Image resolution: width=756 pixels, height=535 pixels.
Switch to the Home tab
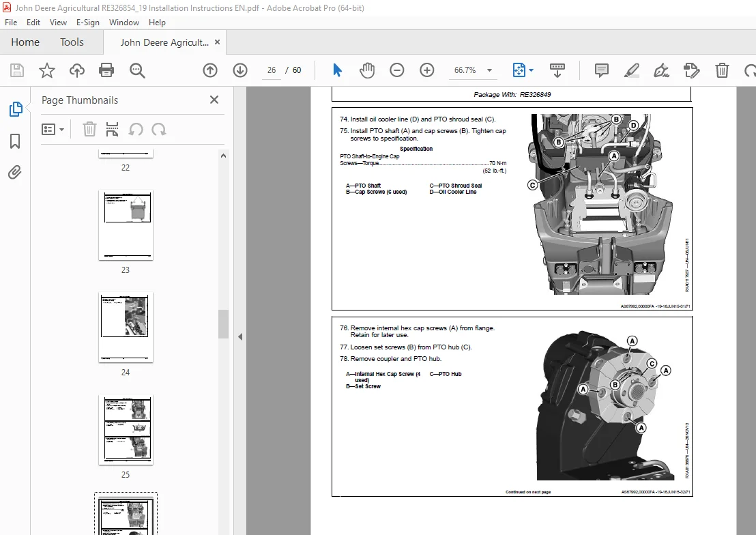tap(25, 42)
